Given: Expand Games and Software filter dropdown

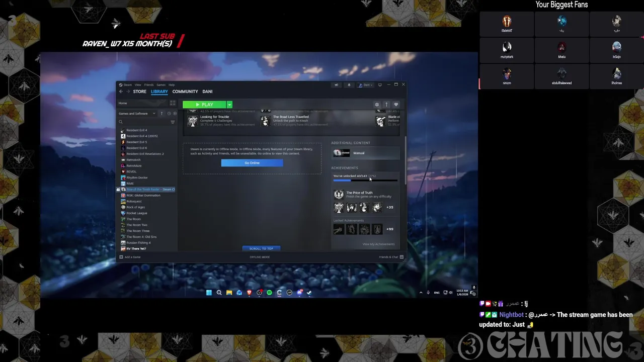Looking at the screenshot, I should (x=137, y=114).
